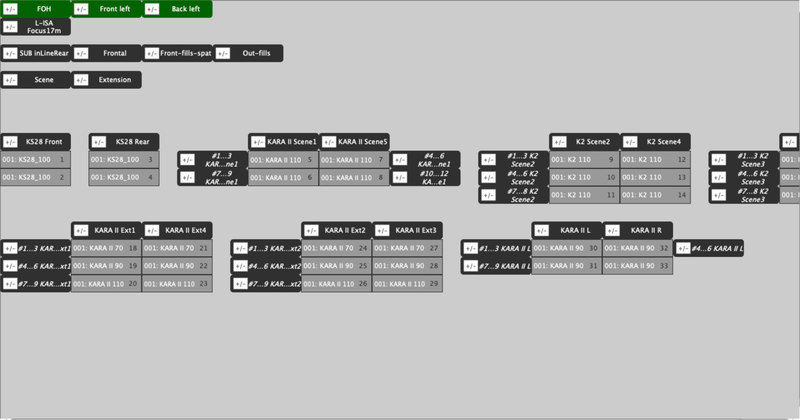Click +/- on the KARA II Ext1 header
This screenshot has height=420, width=800.
coord(81,231)
